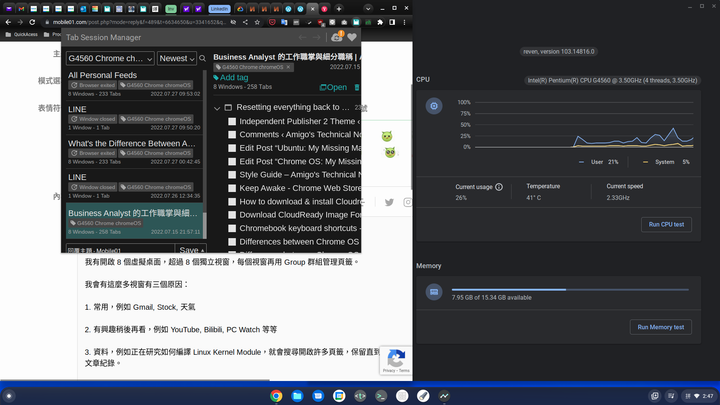
Task: Add a new tab with plus button
Action: coord(339,9)
